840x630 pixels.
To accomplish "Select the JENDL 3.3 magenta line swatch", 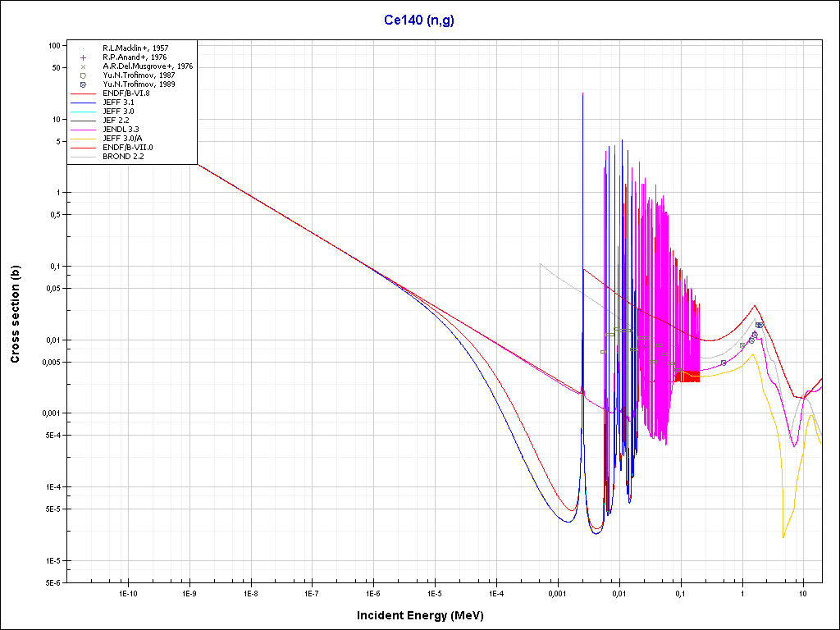I will click(x=84, y=130).
